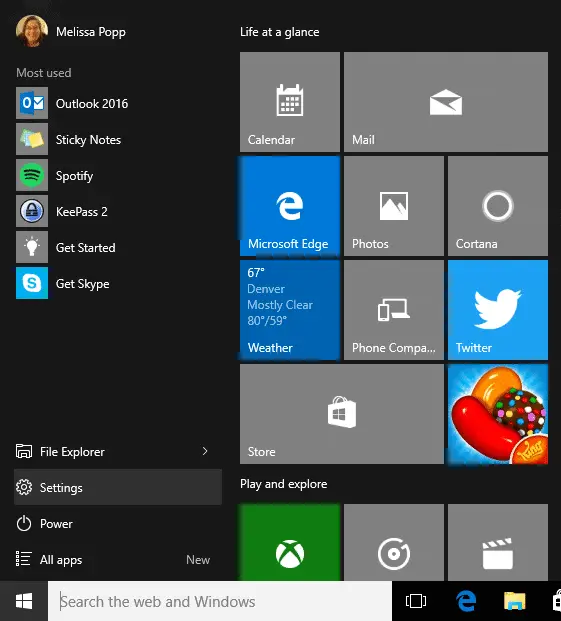Show All apps list

118,560
